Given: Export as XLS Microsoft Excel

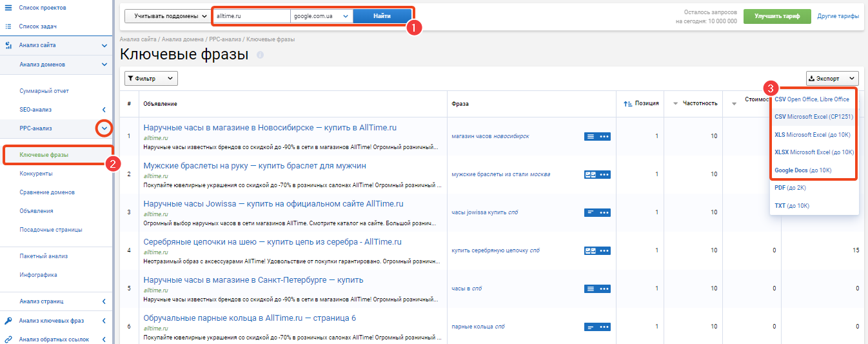Looking at the screenshot, I should point(813,134).
